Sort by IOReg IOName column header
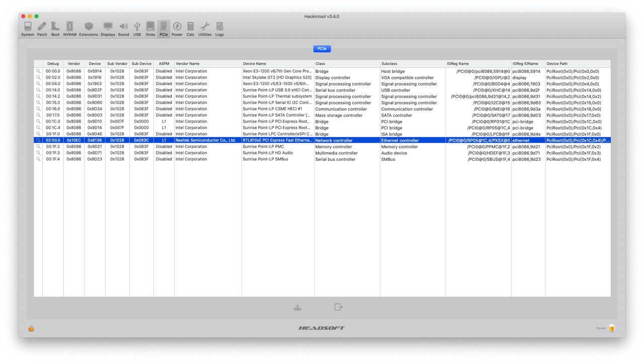Viewport: 644px width, 362px height. 528,64
